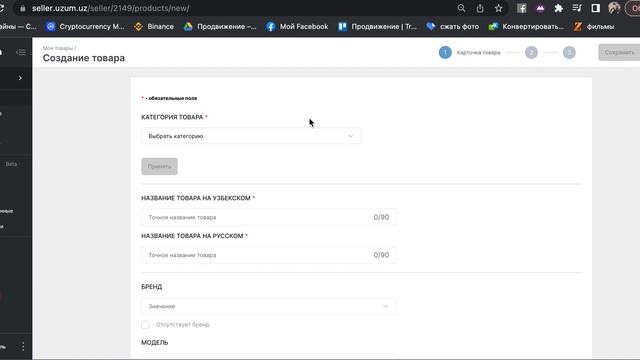Bookmark this page with the star icon
This screenshot has height=360, width=640.
click(x=498, y=8)
